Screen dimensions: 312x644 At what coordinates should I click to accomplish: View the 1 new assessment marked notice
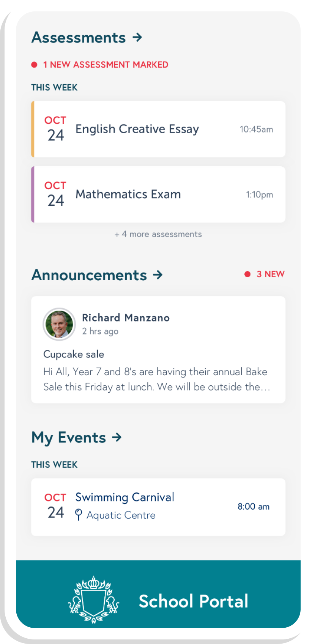pyautogui.click(x=106, y=65)
